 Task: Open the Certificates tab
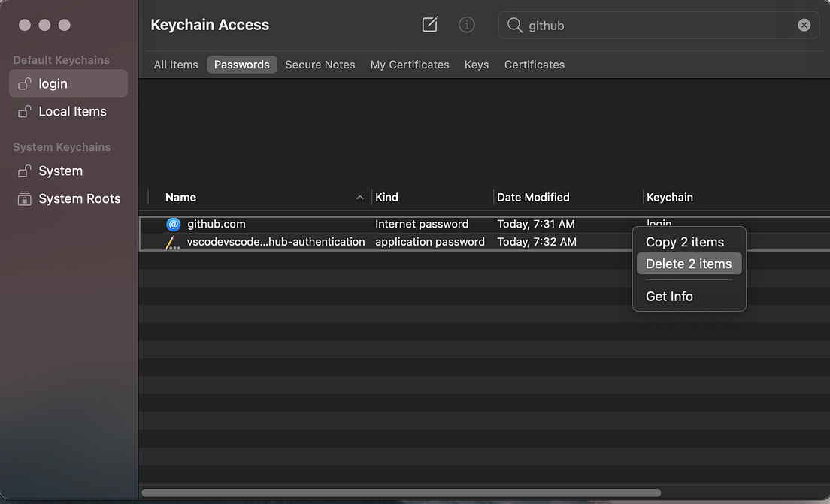[x=534, y=65]
